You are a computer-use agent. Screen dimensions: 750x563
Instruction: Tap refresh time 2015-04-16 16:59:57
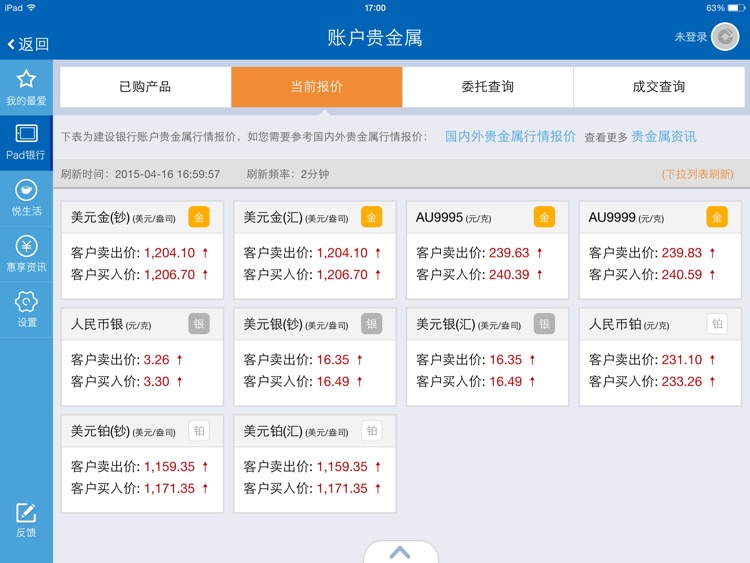(x=167, y=174)
